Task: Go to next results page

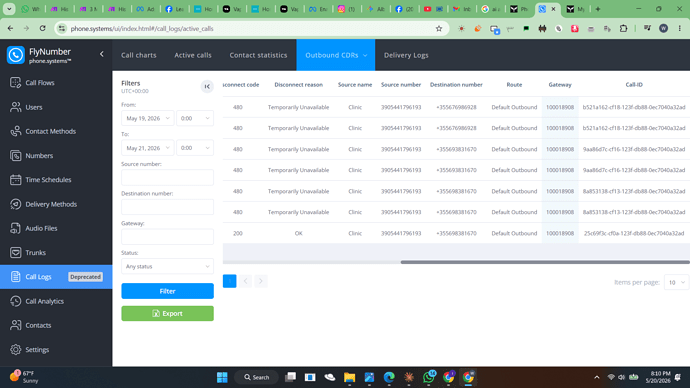Action: 261,281
